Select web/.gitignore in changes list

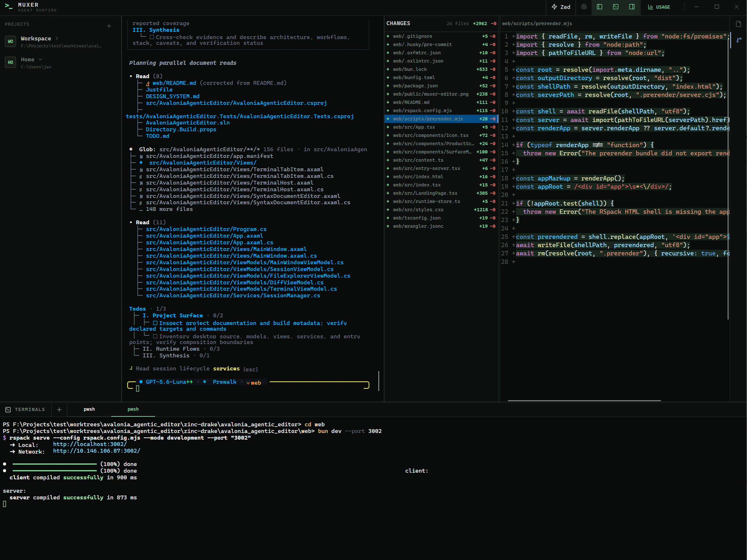tap(441, 36)
